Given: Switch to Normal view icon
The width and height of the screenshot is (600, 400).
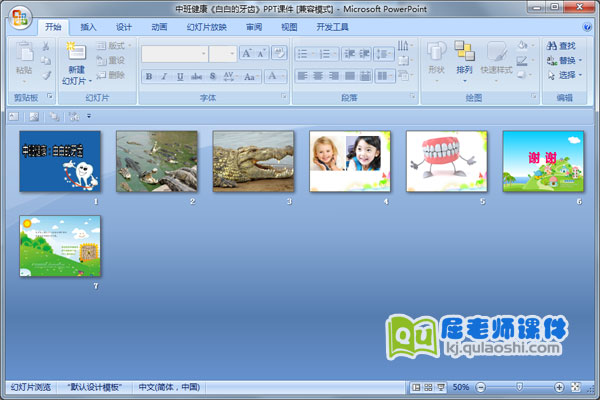Looking at the screenshot, I should [416, 387].
